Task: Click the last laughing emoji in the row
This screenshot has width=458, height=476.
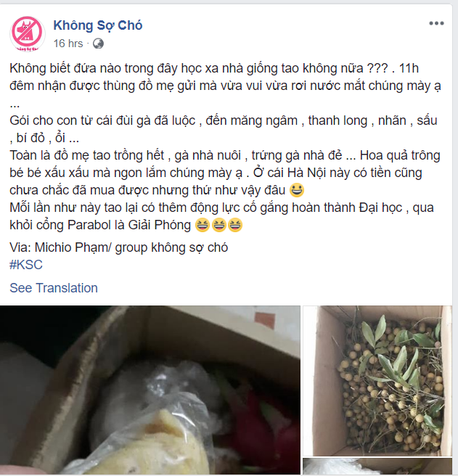Action: (235, 225)
